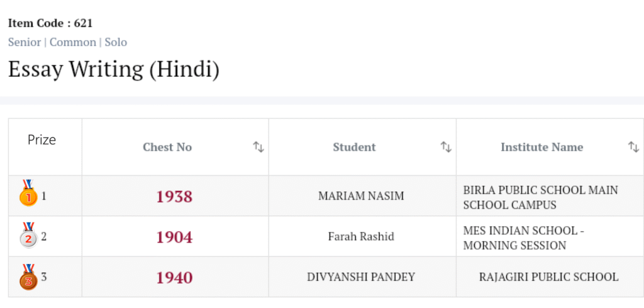Select chest number 1904
The height and width of the screenshot is (308, 644).
(174, 237)
